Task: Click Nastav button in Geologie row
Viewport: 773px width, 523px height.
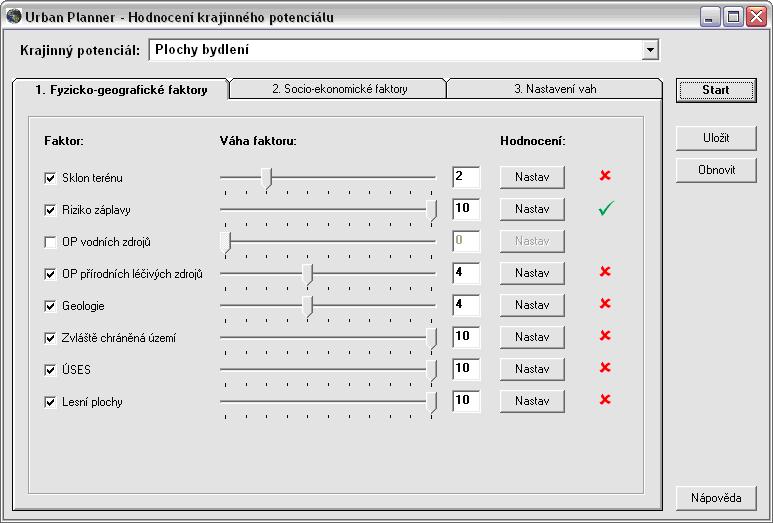Action: (x=532, y=305)
